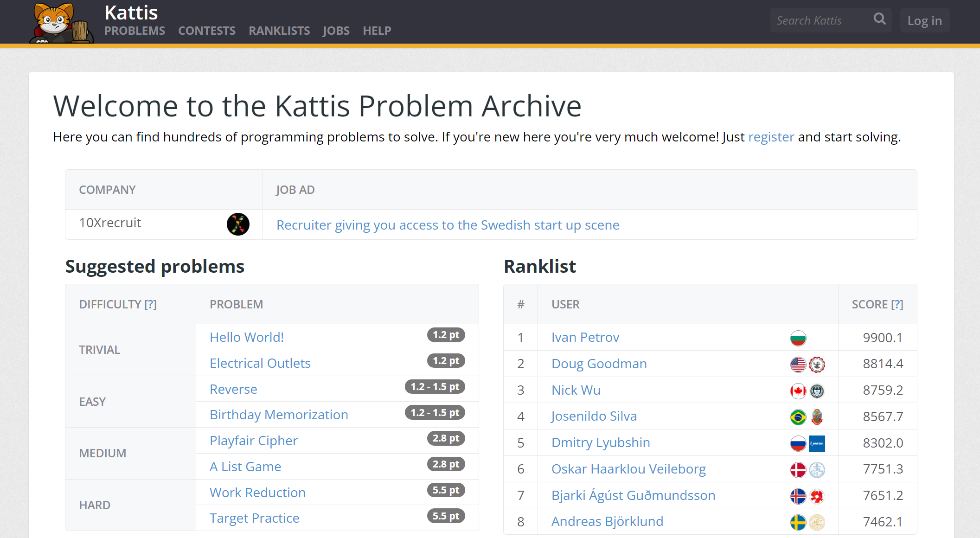The image size is (980, 538).
Task: Click the Swedish flag beside Andreas Björklund
Action: click(798, 522)
